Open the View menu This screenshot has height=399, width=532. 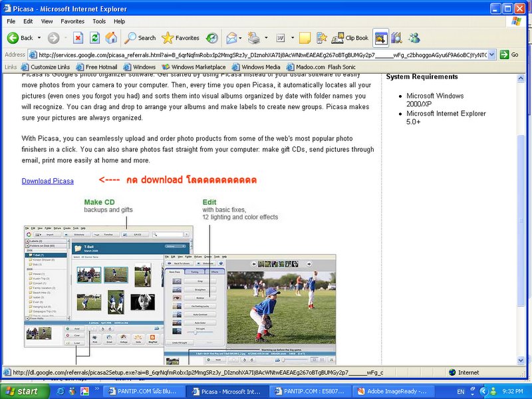[47, 21]
